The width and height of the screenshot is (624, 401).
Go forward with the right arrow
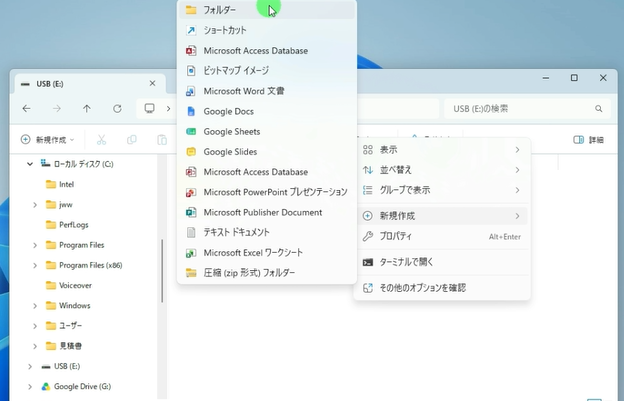[57, 109]
